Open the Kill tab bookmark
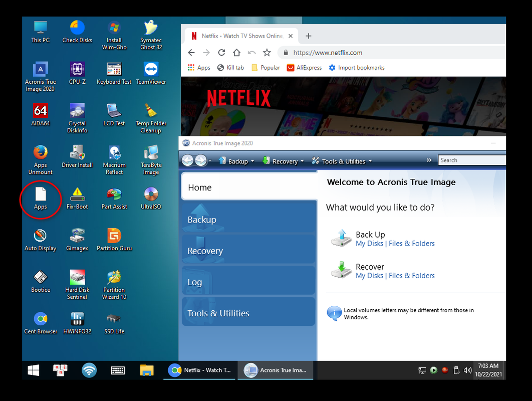This screenshot has height=401, width=532. 231,68
